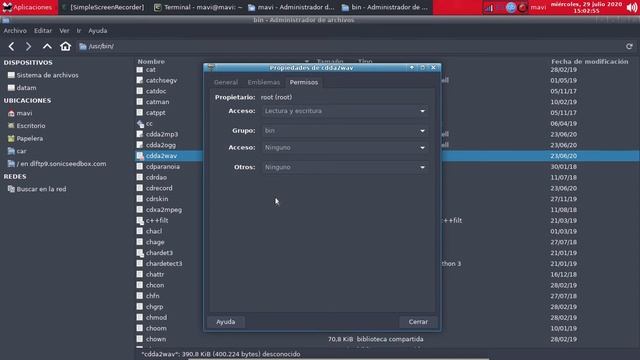Viewport: 640px width, 360px height.
Task: Switch to the Emblemas tab
Action: 264,82
